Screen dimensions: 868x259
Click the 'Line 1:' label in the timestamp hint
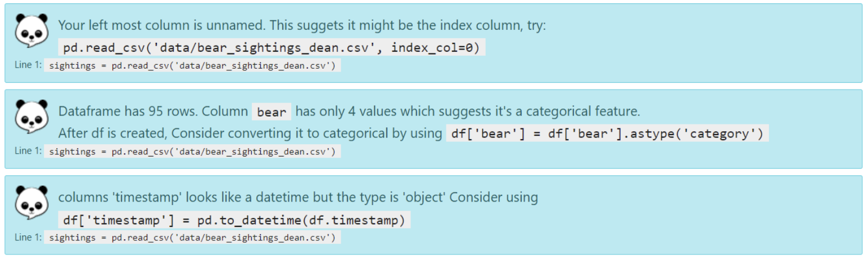pos(28,237)
